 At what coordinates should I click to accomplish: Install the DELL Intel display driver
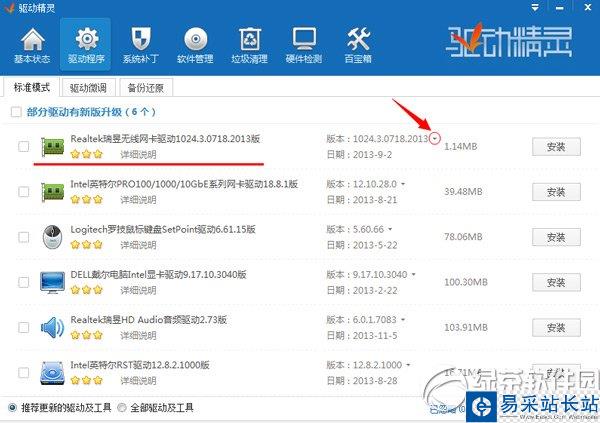click(x=556, y=283)
